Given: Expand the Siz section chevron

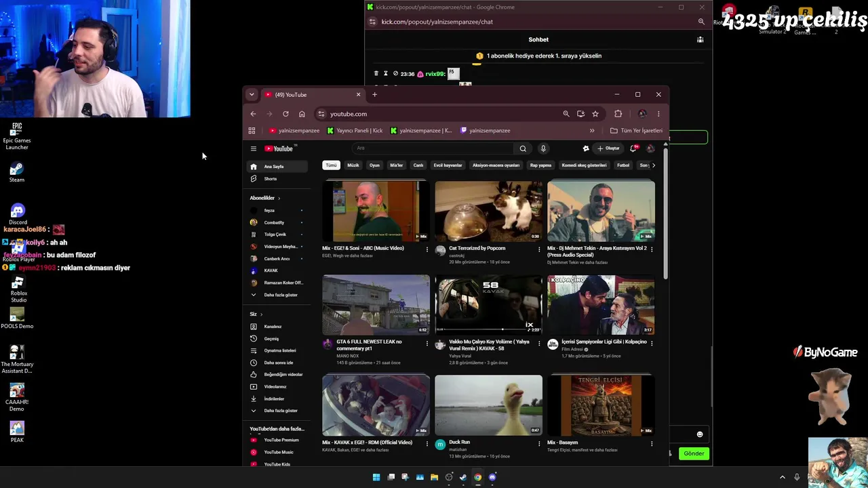Looking at the screenshot, I should pyautogui.click(x=261, y=314).
